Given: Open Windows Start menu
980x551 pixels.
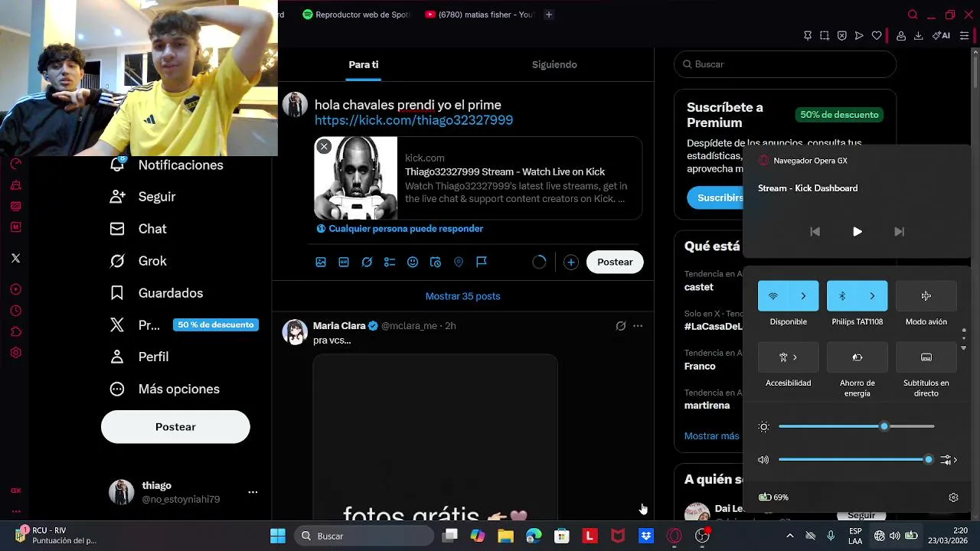Looking at the screenshot, I should (278, 536).
